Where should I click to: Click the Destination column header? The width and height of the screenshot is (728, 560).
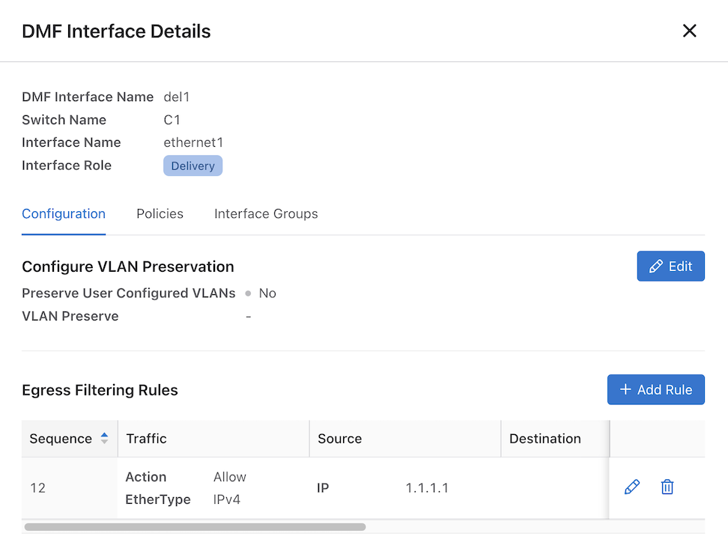click(545, 439)
